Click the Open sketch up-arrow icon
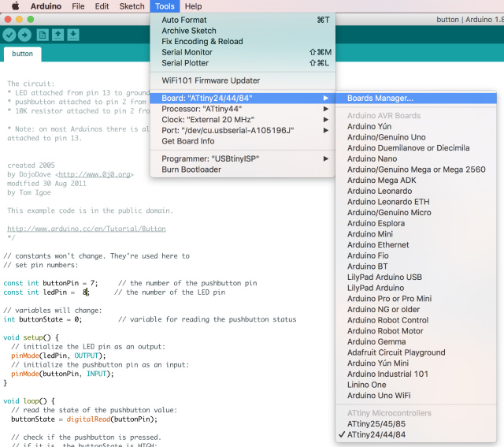Viewport: 504px width, 447px height. 57,35
